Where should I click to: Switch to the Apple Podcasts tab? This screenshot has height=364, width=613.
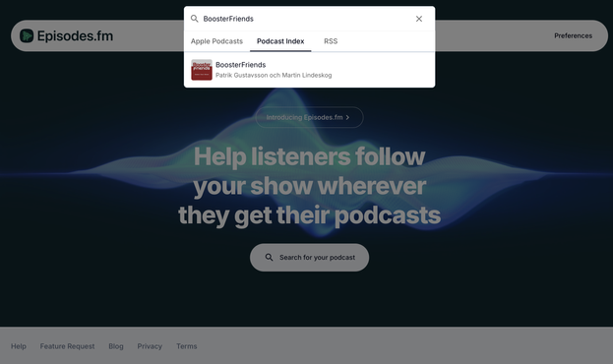(x=216, y=41)
